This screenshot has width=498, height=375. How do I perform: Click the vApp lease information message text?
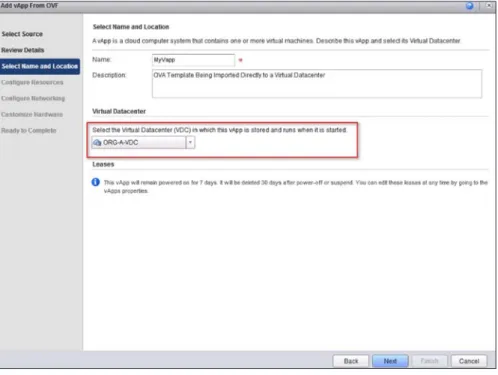[x=296, y=187]
